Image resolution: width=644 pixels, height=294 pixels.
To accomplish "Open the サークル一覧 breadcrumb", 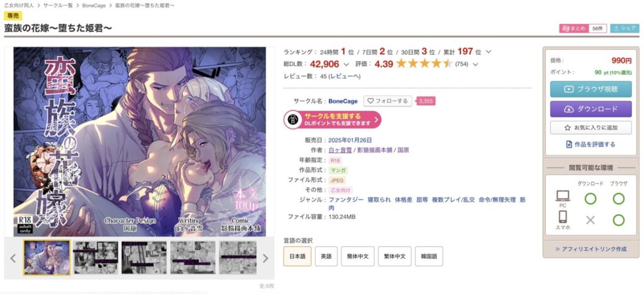I will (57, 5).
